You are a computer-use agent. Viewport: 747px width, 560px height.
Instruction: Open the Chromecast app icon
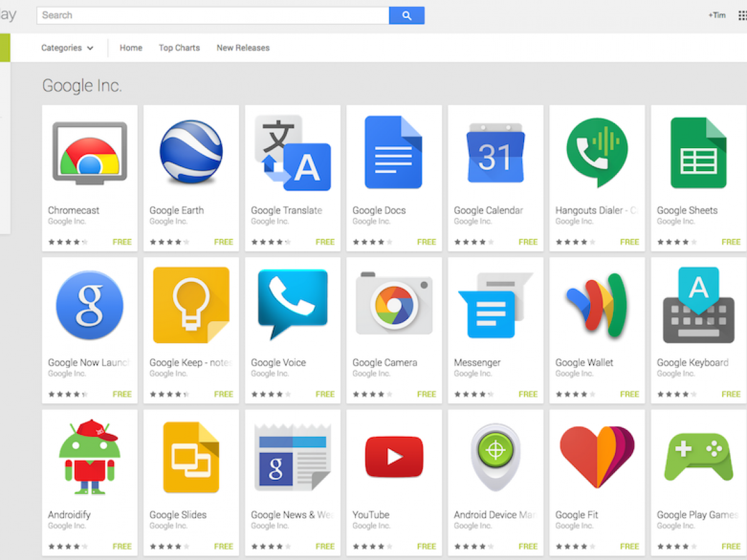pyautogui.click(x=90, y=152)
